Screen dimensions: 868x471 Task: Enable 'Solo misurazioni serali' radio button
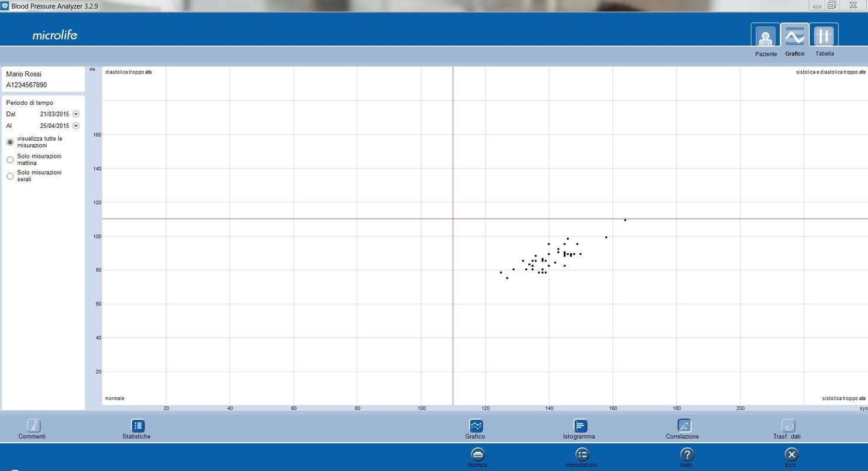tap(10, 176)
